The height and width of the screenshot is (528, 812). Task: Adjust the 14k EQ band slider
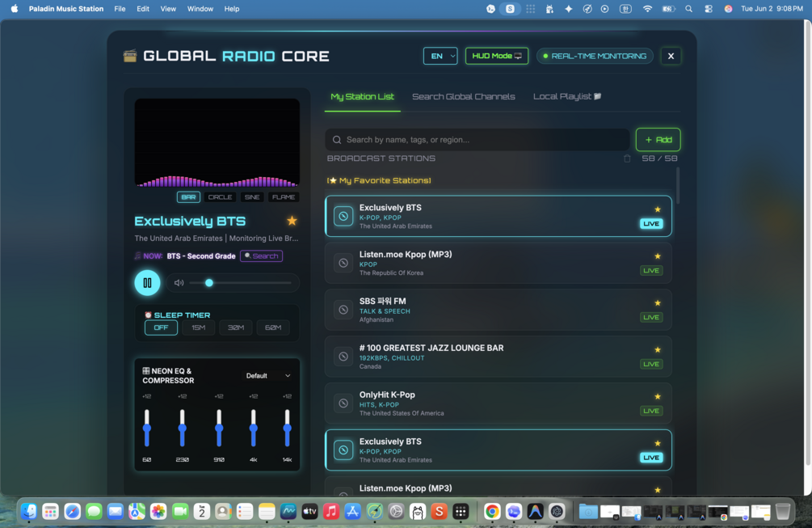pos(287,428)
